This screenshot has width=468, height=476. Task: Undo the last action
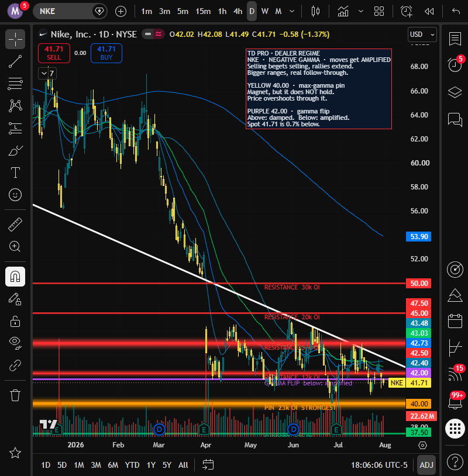[456, 12]
